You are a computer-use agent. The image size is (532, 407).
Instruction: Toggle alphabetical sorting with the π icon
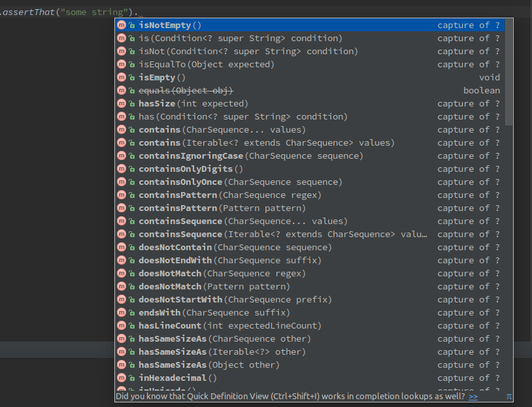508,396
